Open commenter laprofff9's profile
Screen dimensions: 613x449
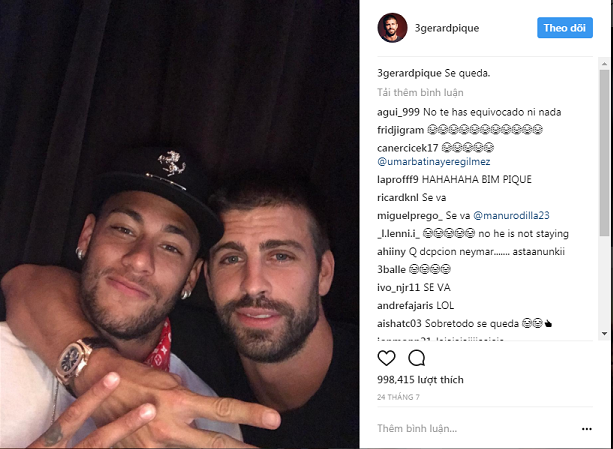[x=398, y=179]
